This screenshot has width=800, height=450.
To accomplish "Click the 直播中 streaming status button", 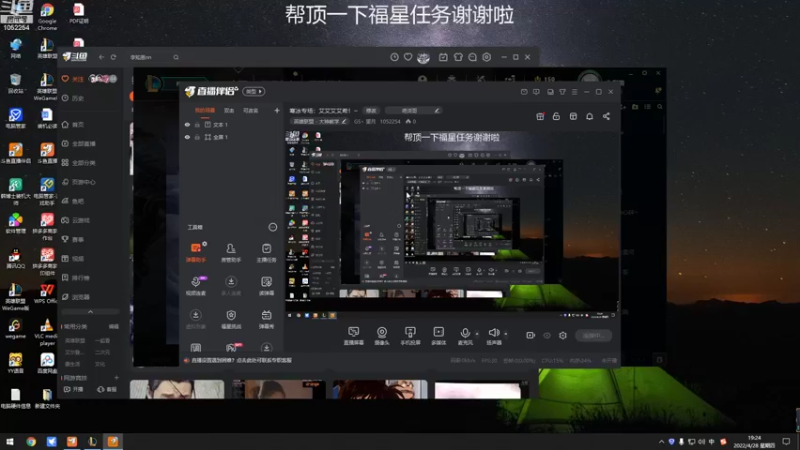I will click(593, 335).
